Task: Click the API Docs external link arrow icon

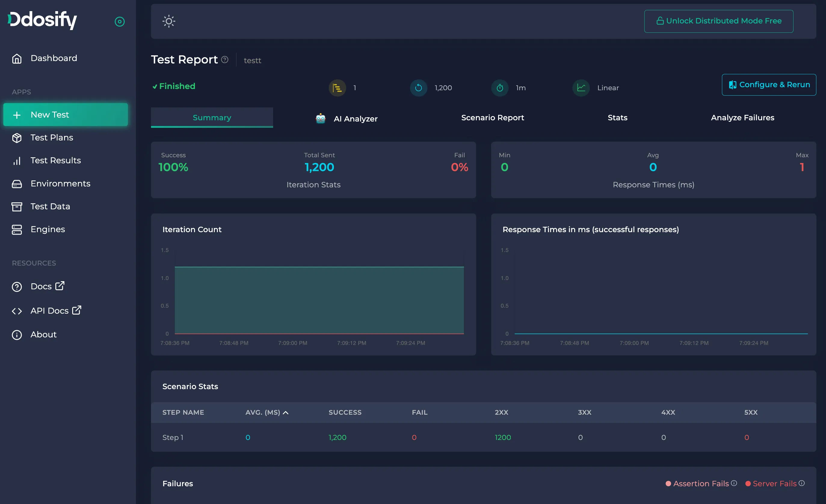Action: [77, 310]
